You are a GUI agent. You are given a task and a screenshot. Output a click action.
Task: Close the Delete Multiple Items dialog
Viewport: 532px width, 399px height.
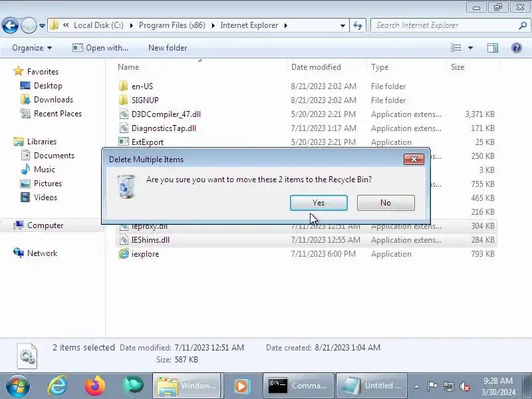tap(414, 159)
